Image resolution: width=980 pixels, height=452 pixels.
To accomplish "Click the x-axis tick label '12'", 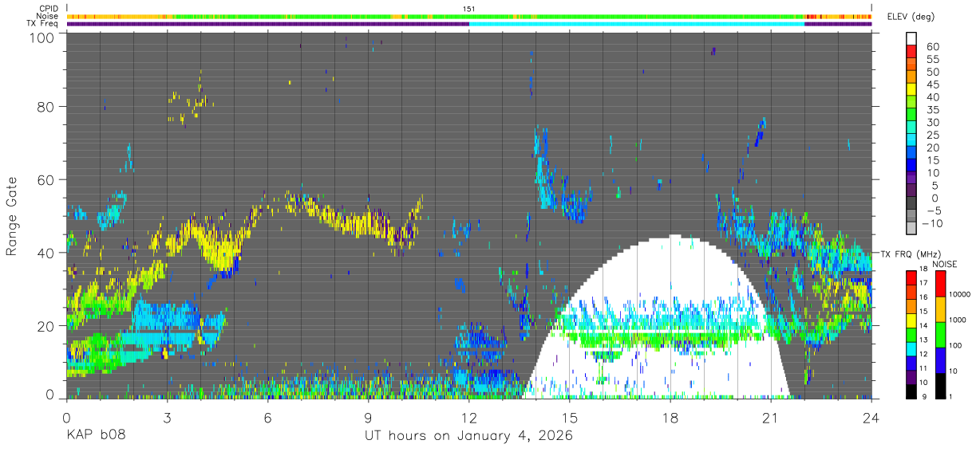I will (468, 417).
